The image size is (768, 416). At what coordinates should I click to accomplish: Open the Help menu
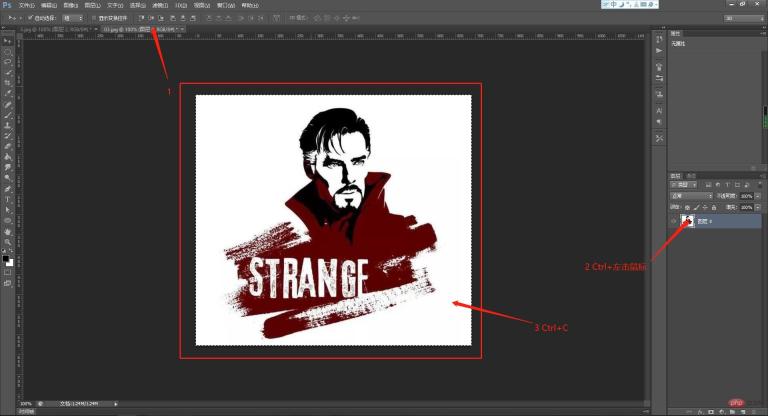click(x=248, y=5)
